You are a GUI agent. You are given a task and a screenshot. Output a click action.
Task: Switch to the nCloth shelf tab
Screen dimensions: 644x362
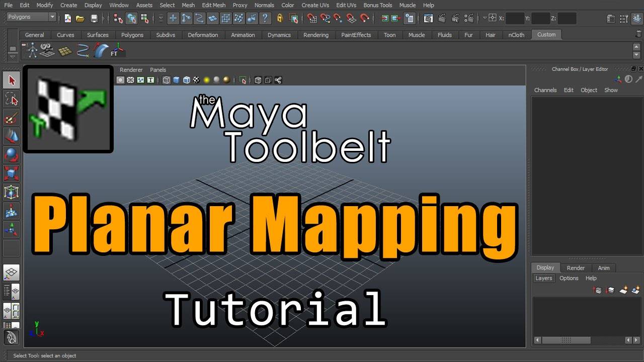(x=516, y=35)
